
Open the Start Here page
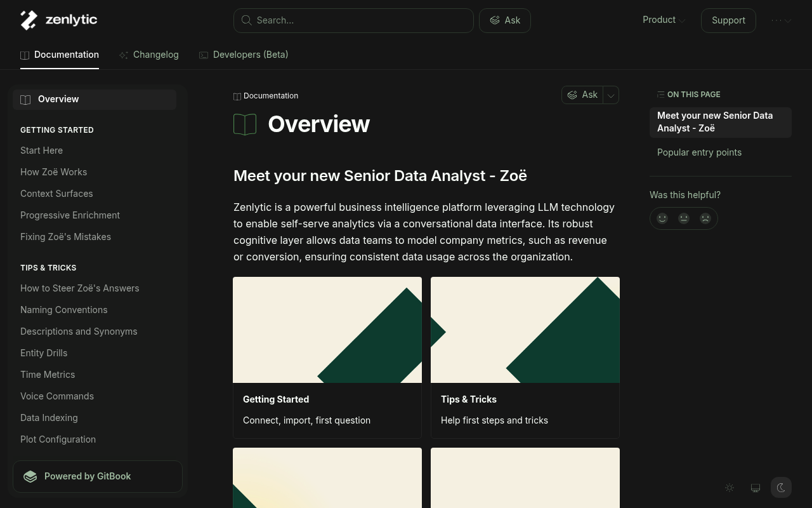pos(41,151)
